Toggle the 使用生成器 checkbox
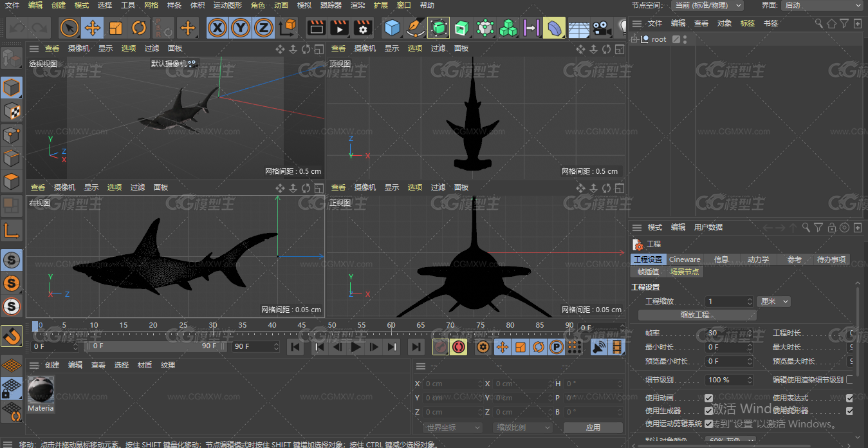This screenshot has height=448, width=868. 708,411
